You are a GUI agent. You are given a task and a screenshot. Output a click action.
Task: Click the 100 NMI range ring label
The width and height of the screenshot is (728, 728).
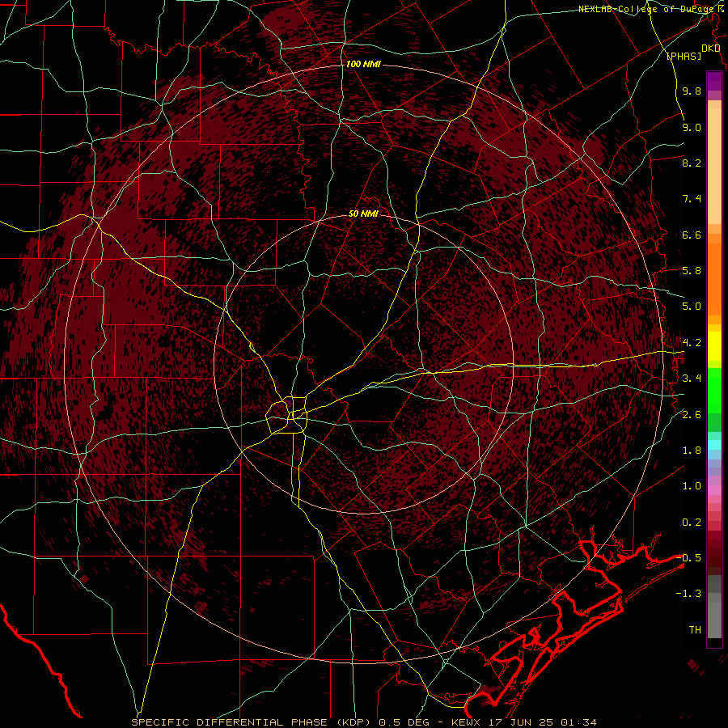click(363, 64)
